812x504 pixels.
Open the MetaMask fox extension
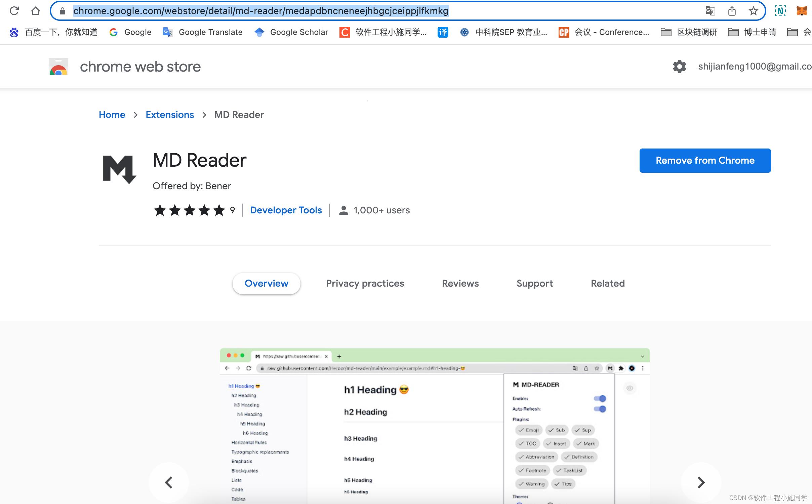click(802, 11)
